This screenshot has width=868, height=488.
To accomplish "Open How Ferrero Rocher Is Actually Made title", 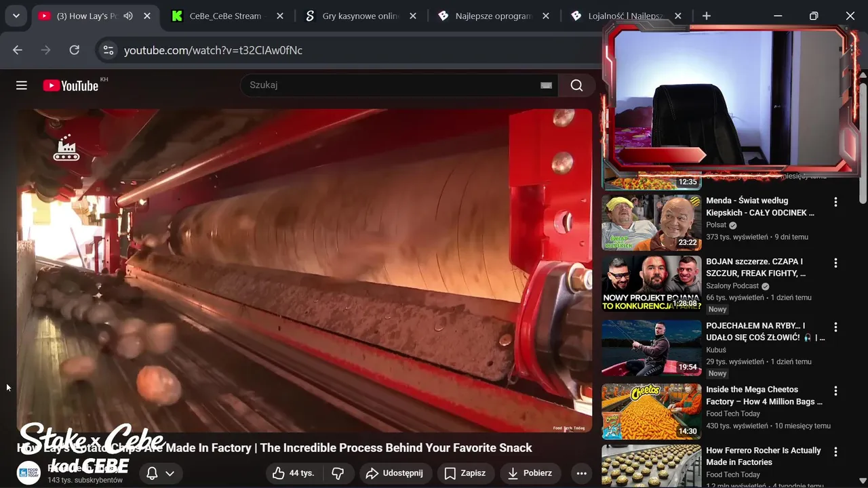I will click(x=764, y=456).
